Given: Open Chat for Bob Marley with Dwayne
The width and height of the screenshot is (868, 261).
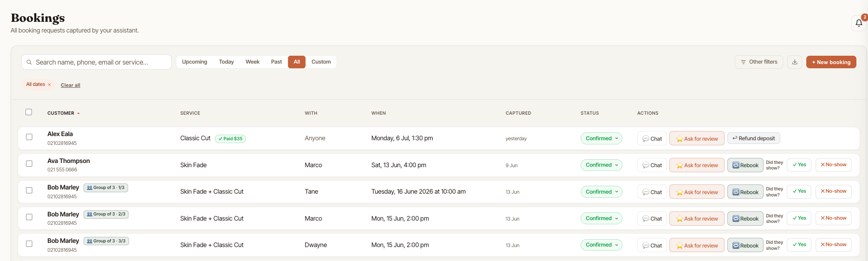Looking at the screenshot, I should tap(652, 245).
